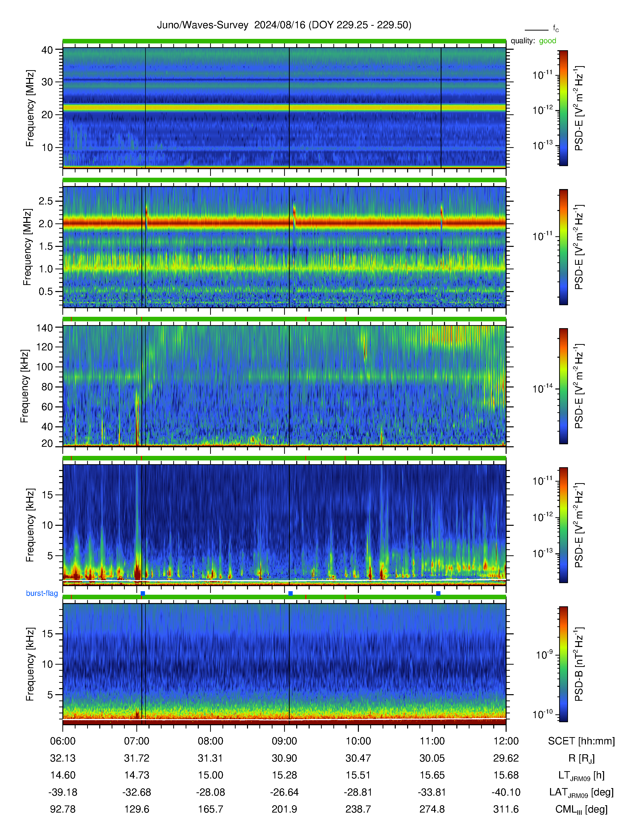
Task: Click the 30.90 radial distance value
Action: pos(284,758)
